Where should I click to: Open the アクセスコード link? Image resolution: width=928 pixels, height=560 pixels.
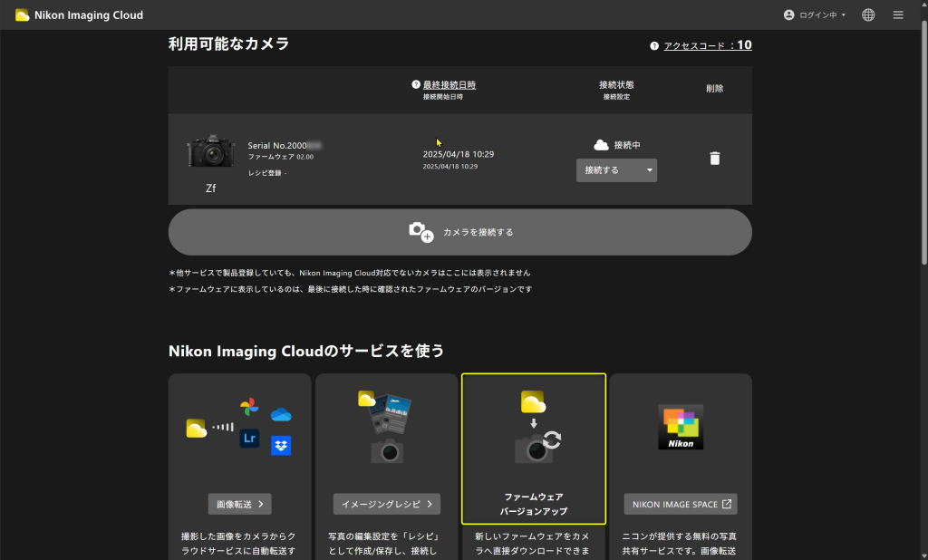click(x=707, y=45)
